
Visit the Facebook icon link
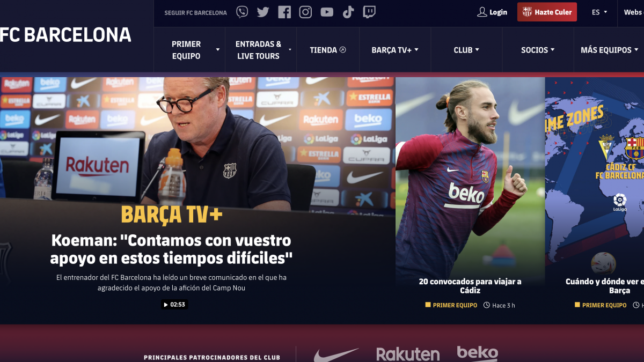[284, 12]
